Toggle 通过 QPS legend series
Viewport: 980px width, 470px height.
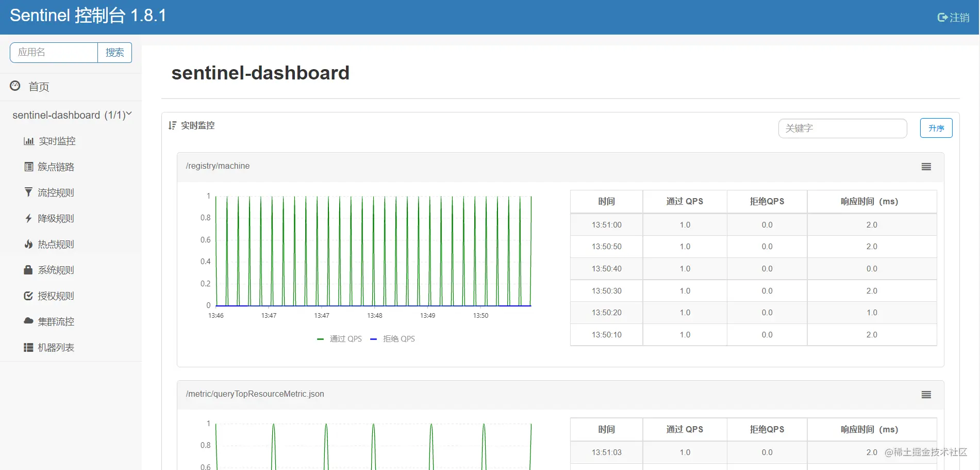pyautogui.click(x=339, y=339)
